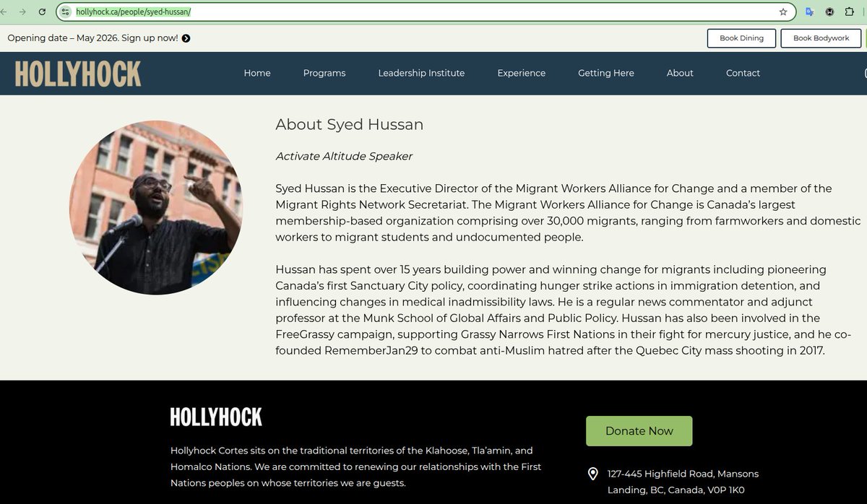The width and height of the screenshot is (867, 504).
Task: Click the map pin icon beside the address
Action: tap(593, 474)
